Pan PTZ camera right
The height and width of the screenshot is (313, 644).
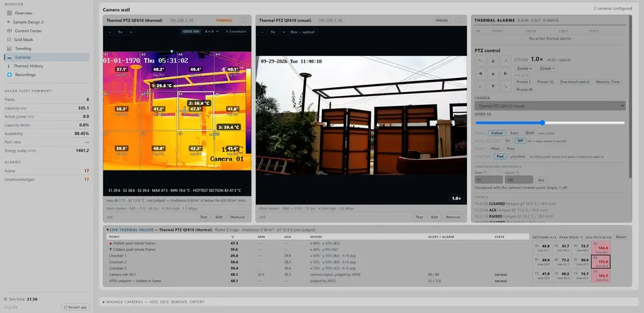[x=506, y=74]
